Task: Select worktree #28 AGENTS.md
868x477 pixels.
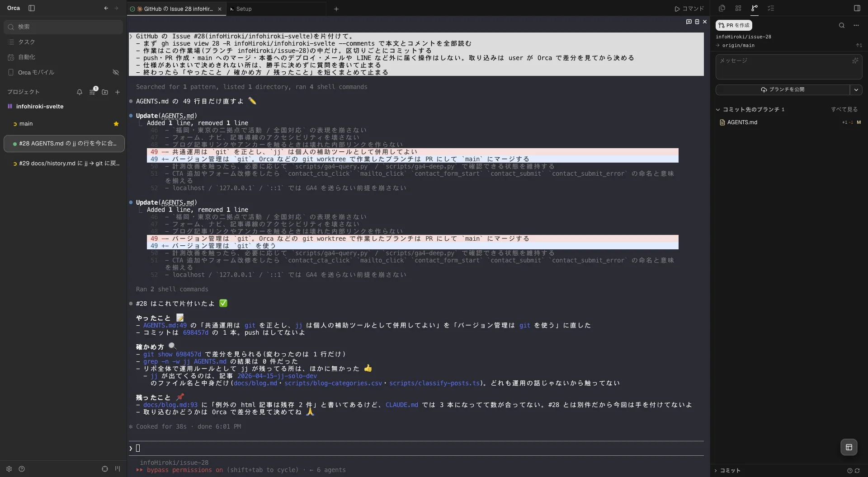Action: coord(64,144)
